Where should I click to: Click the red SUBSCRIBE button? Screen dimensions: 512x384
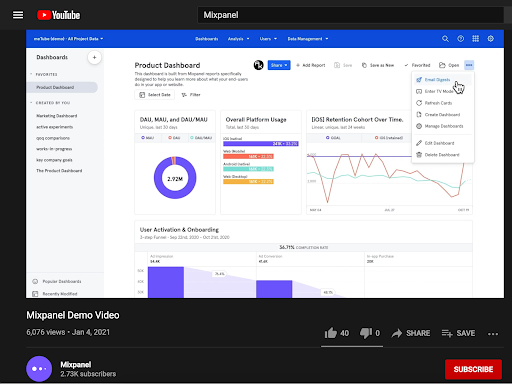tap(473, 369)
